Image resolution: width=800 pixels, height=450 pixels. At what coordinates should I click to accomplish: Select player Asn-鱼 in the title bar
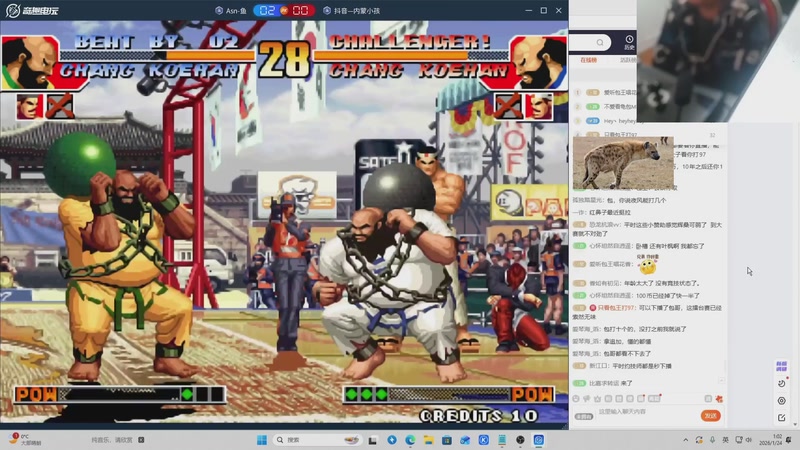[231, 11]
